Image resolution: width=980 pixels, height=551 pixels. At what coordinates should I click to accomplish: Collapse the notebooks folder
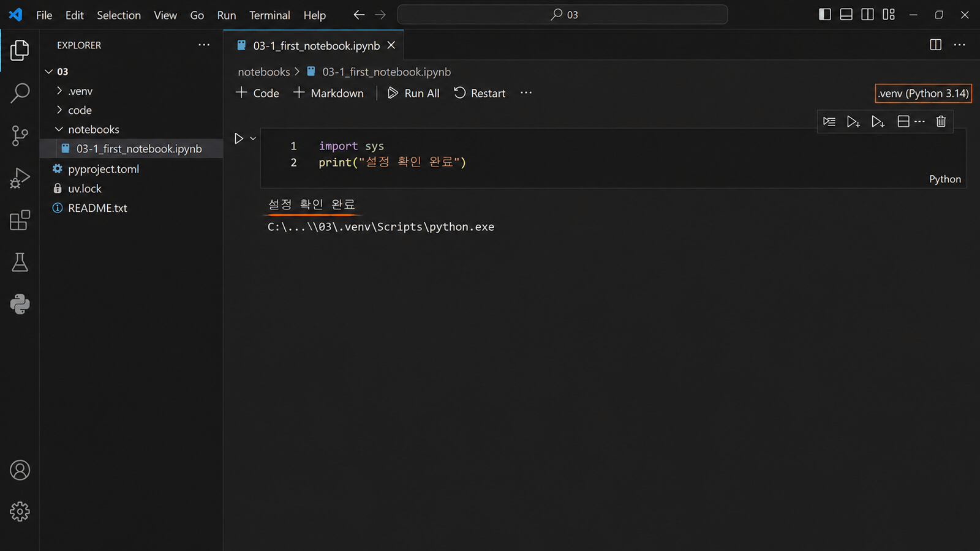click(59, 129)
